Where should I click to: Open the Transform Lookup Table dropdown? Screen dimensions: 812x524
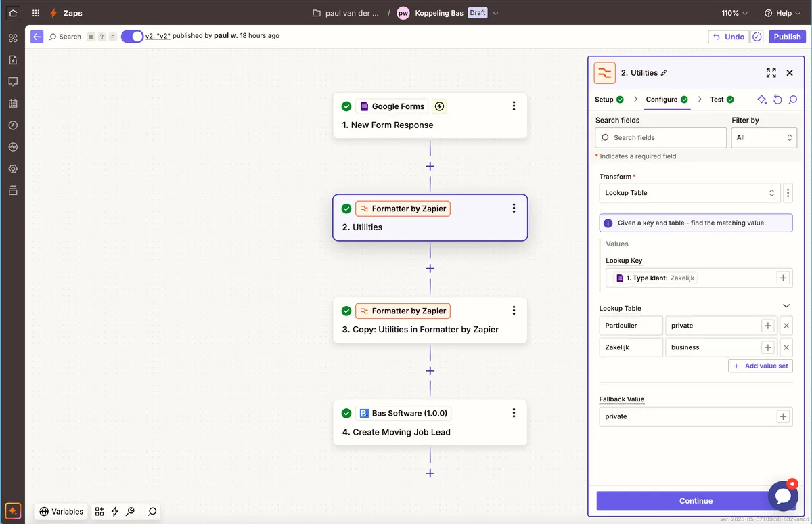690,193
